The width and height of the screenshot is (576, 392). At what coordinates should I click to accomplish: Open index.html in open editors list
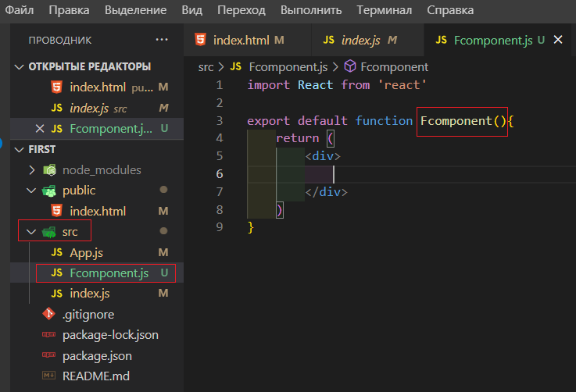pos(98,87)
